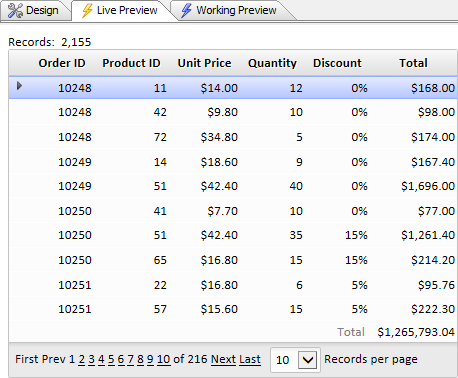Click Product ID 65 cell

(160, 260)
